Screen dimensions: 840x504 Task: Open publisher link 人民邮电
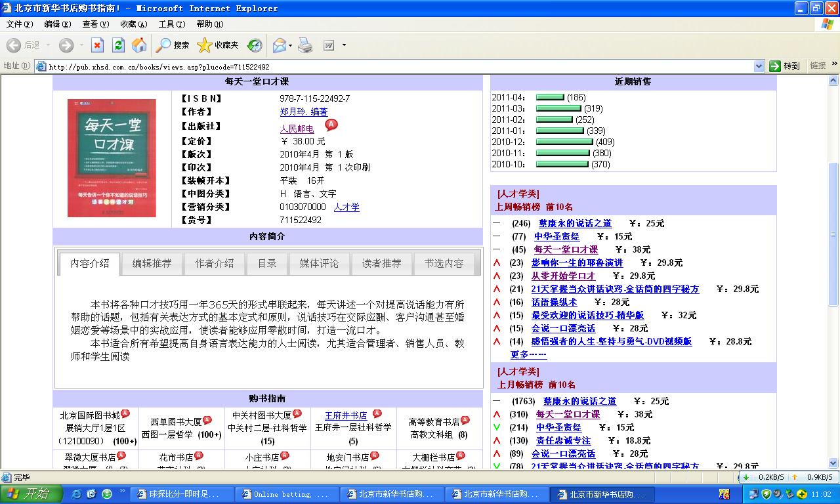pyautogui.click(x=297, y=129)
